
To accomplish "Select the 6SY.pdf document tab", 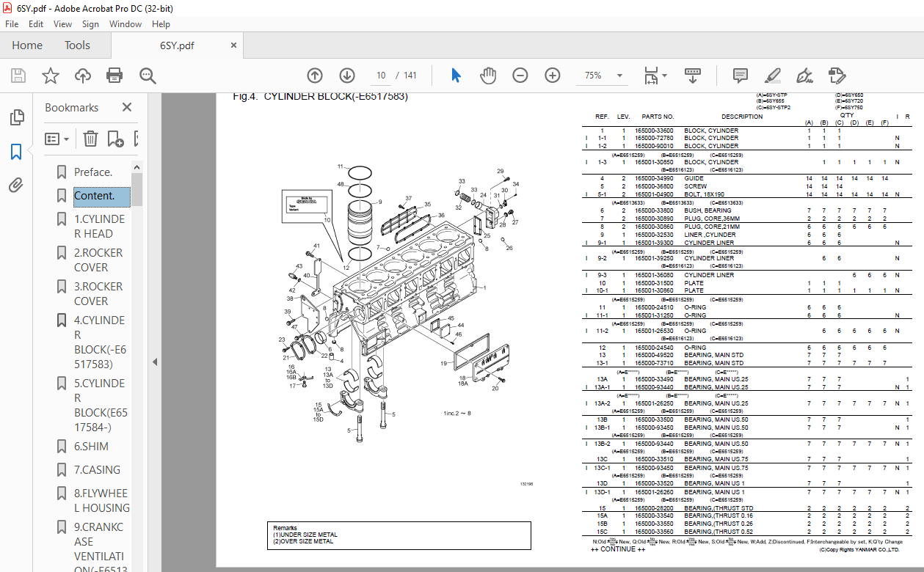I will pyautogui.click(x=177, y=45).
